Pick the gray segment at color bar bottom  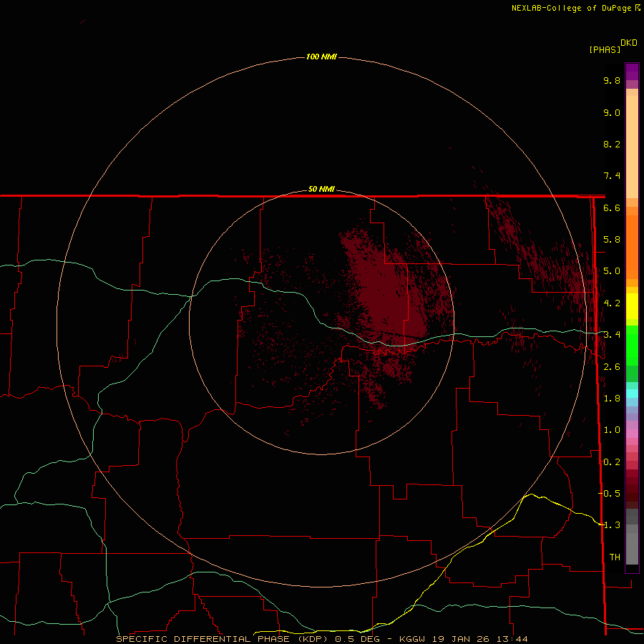click(x=632, y=546)
